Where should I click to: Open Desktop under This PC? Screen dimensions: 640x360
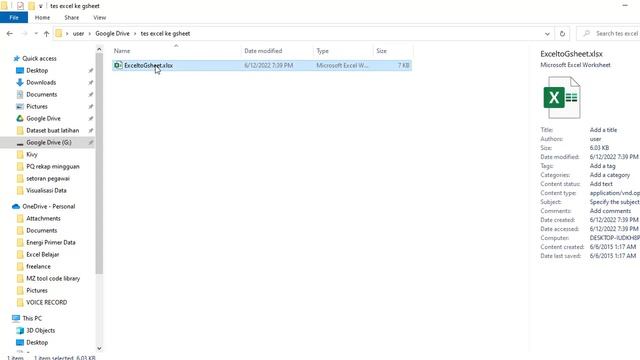pos(37,342)
